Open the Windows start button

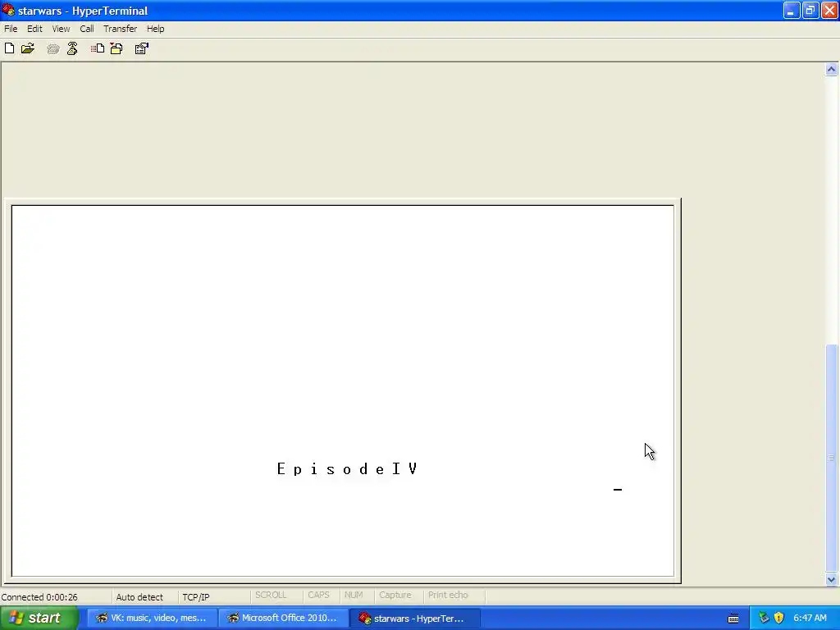39,619
